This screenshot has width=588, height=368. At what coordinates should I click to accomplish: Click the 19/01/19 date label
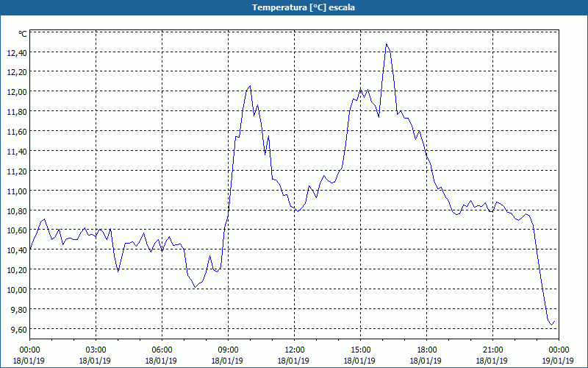click(558, 361)
